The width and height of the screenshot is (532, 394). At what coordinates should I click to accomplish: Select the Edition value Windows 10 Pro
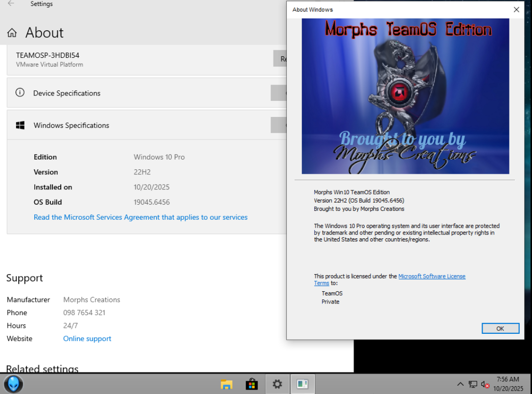(x=159, y=157)
